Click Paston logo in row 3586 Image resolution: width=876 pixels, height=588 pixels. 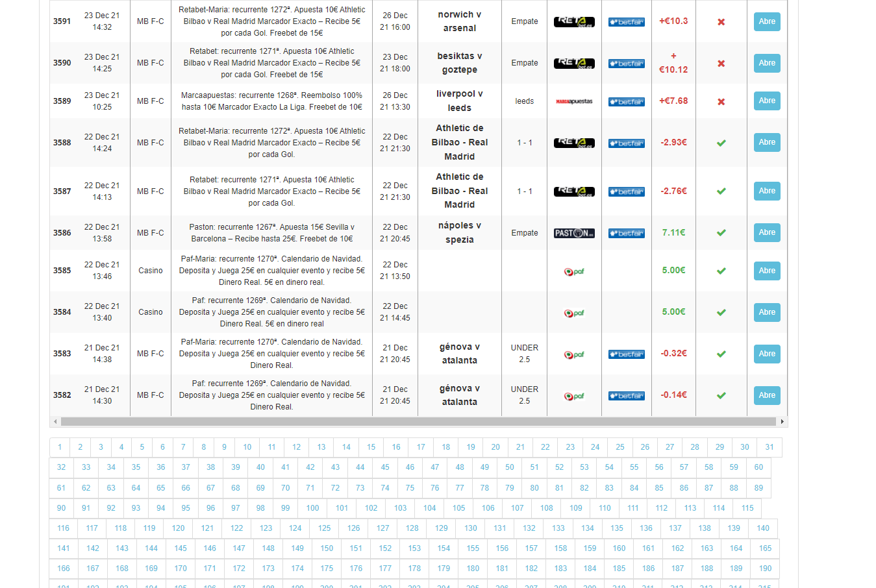pos(574,233)
